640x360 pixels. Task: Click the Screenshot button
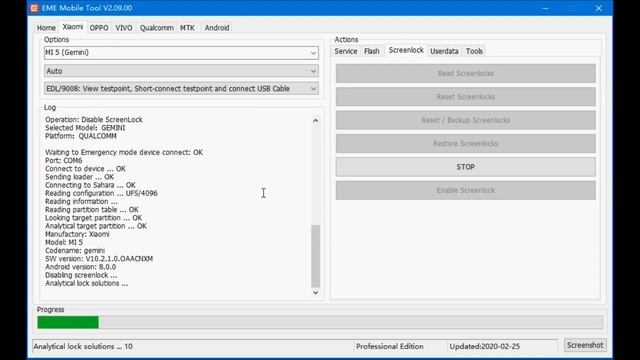pos(585,345)
